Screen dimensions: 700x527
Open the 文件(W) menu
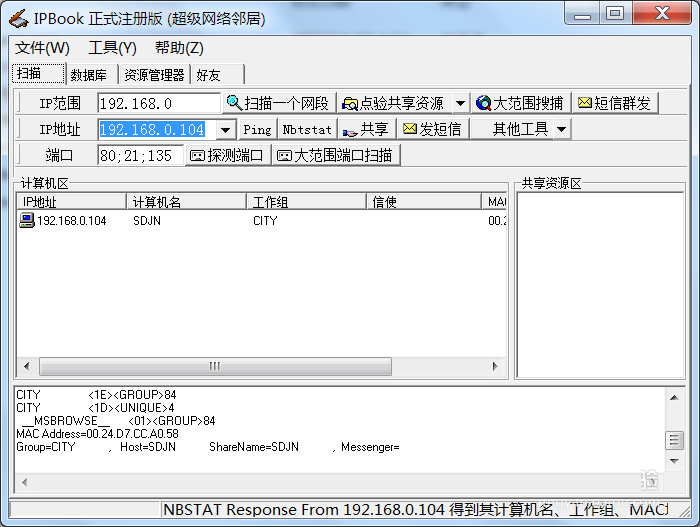(x=42, y=48)
